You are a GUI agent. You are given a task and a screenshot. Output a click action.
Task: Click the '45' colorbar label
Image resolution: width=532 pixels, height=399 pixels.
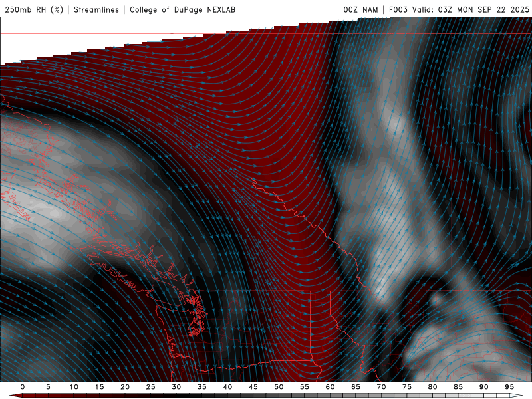(x=253, y=387)
